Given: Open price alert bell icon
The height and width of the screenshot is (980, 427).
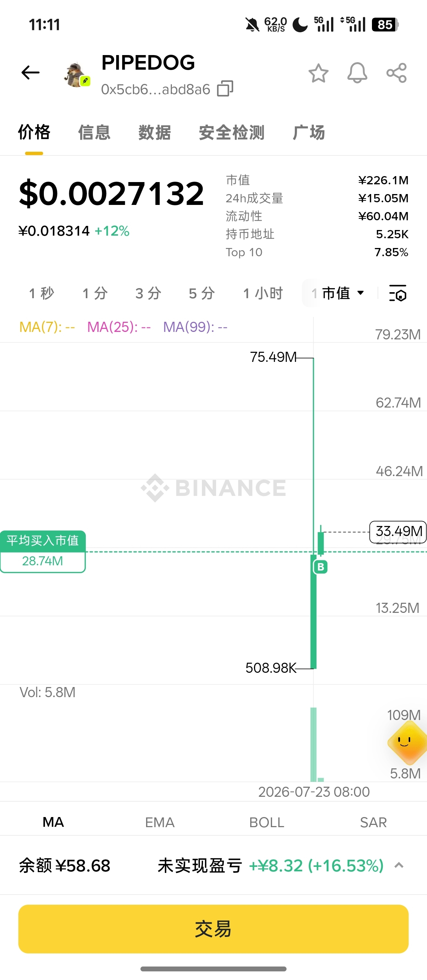Looking at the screenshot, I should [x=357, y=73].
